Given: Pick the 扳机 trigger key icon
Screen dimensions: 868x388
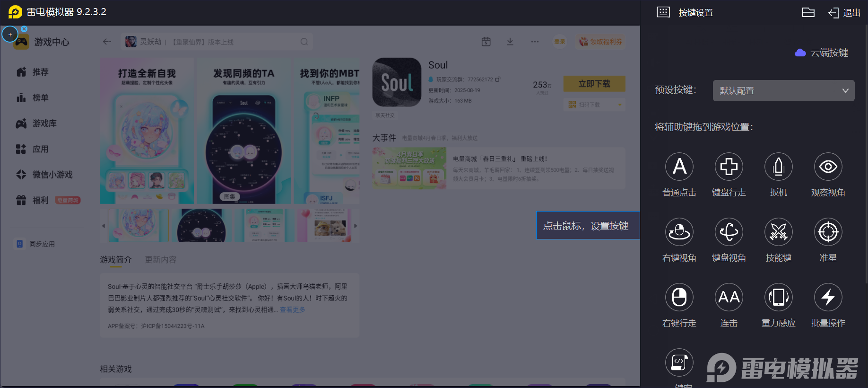Looking at the screenshot, I should click(x=779, y=167).
